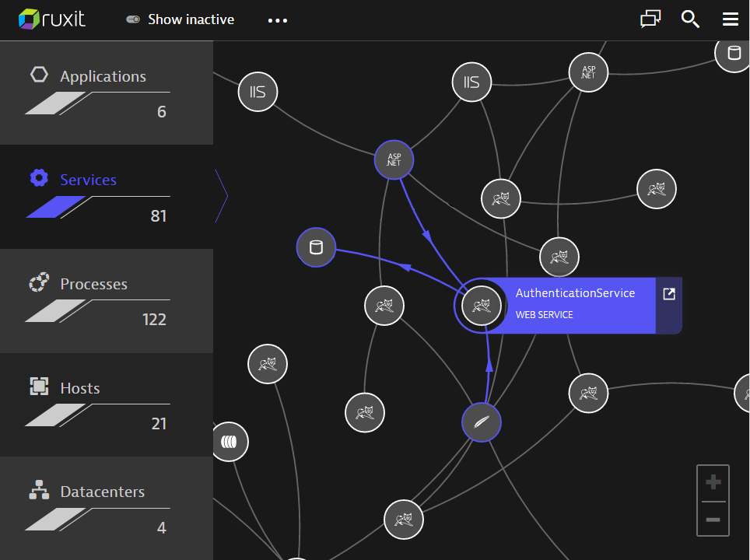The height and width of the screenshot is (560, 750).
Task: Click the AuthenticationService label
Action: click(x=575, y=293)
